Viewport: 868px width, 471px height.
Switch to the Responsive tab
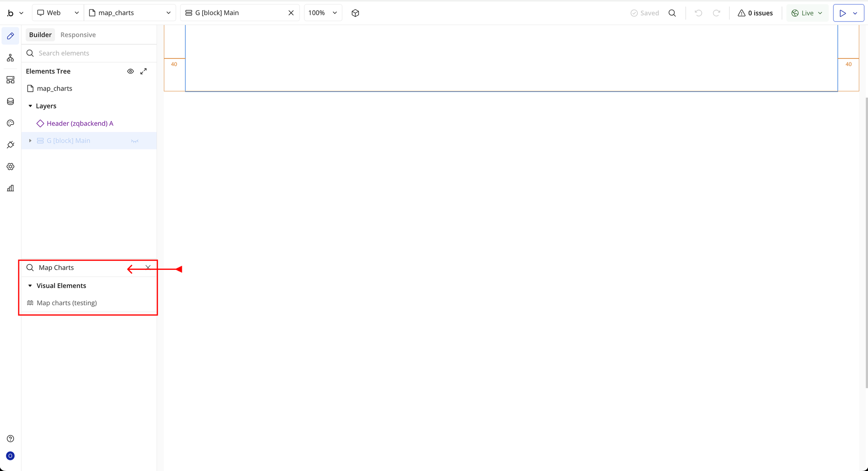[x=78, y=35]
